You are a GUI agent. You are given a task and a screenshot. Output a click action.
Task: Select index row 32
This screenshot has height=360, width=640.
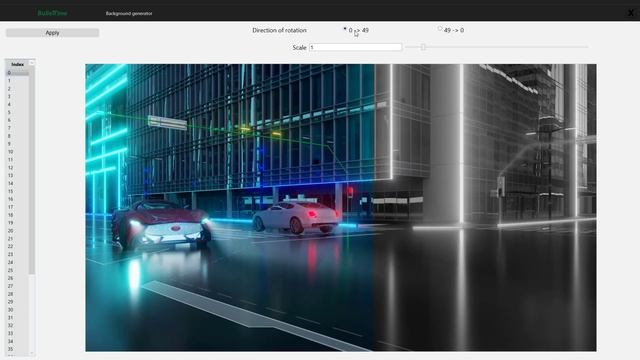[x=17, y=325]
